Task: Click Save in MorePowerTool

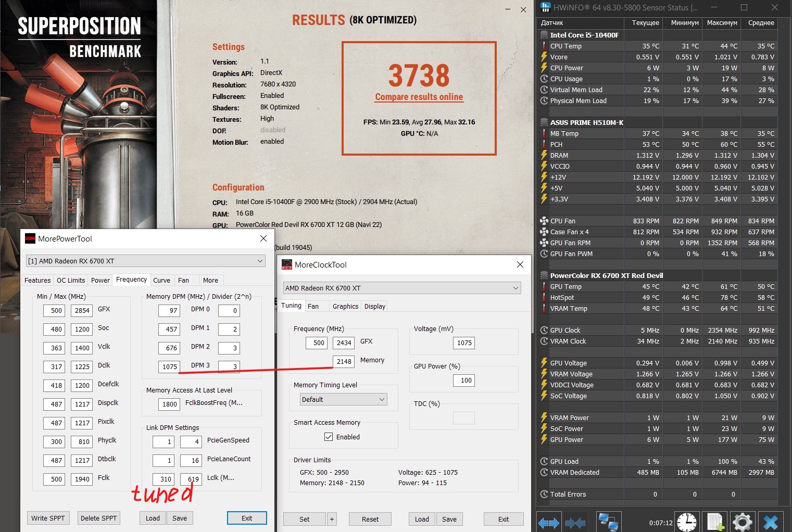Action: (x=180, y=518)
